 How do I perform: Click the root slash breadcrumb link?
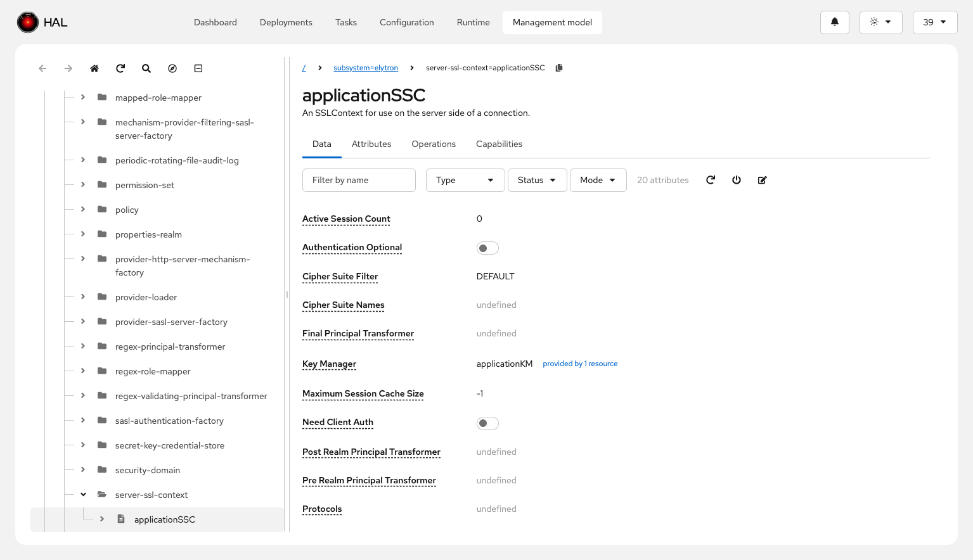point(304,68)
